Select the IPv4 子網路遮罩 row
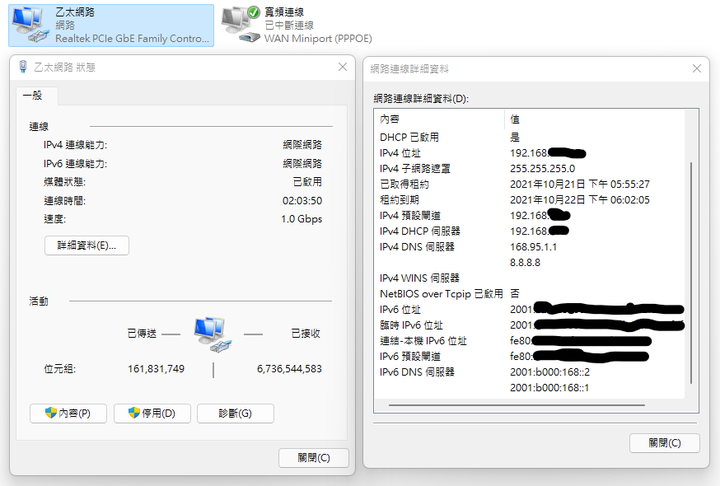This screenshot has height=486, width=720. [x=529, y=169]
